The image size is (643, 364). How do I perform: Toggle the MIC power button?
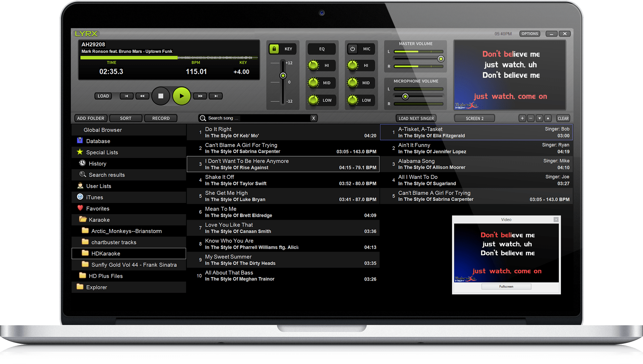pyautogui.click(x=353, y=49)
